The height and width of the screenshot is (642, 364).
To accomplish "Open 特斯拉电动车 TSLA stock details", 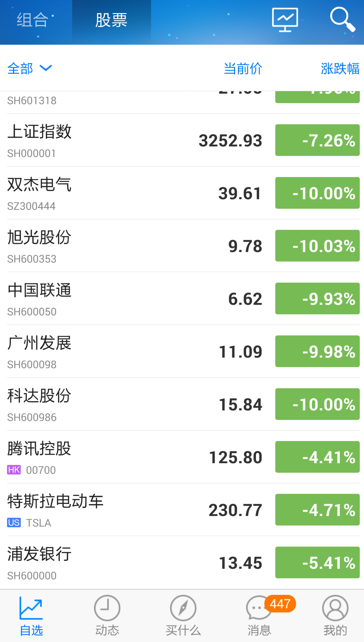I will [106, 510].
